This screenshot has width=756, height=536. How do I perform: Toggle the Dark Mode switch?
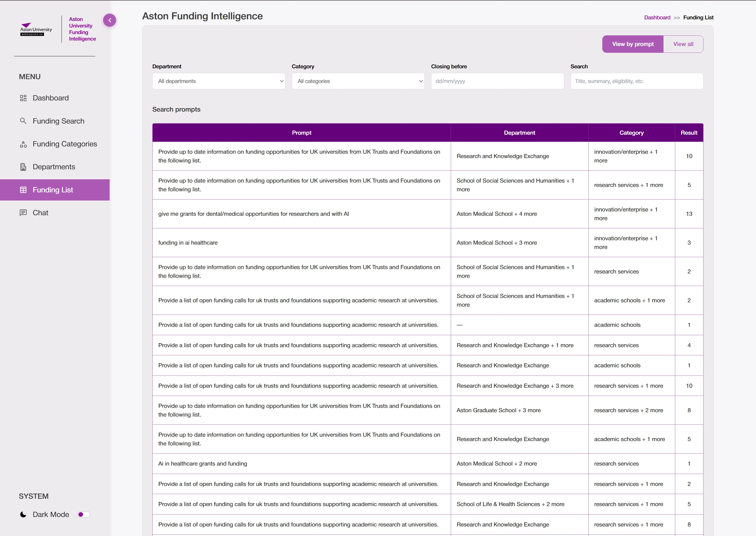pyautogui.click(x=84, y=514)
